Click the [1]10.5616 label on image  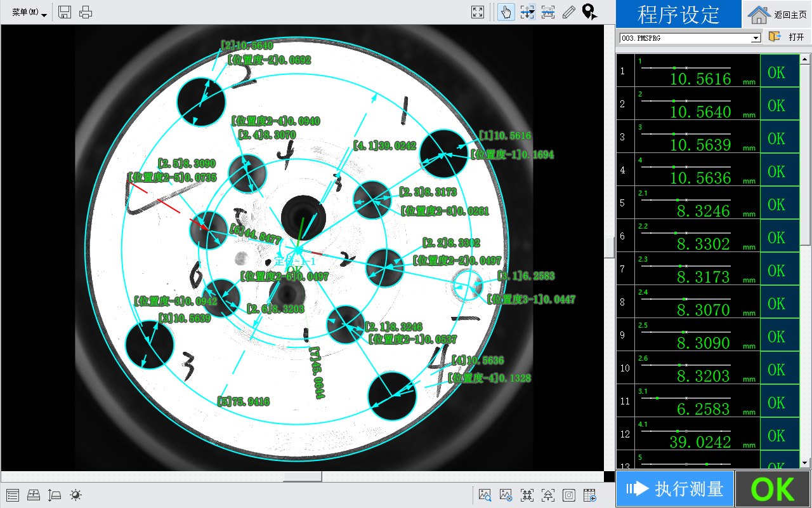point(505,136)
